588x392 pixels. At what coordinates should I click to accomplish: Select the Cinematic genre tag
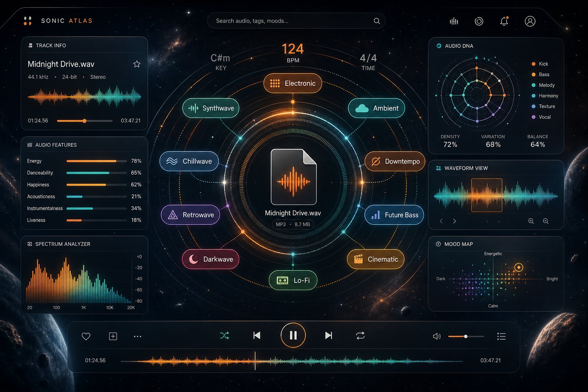point(376,259)
